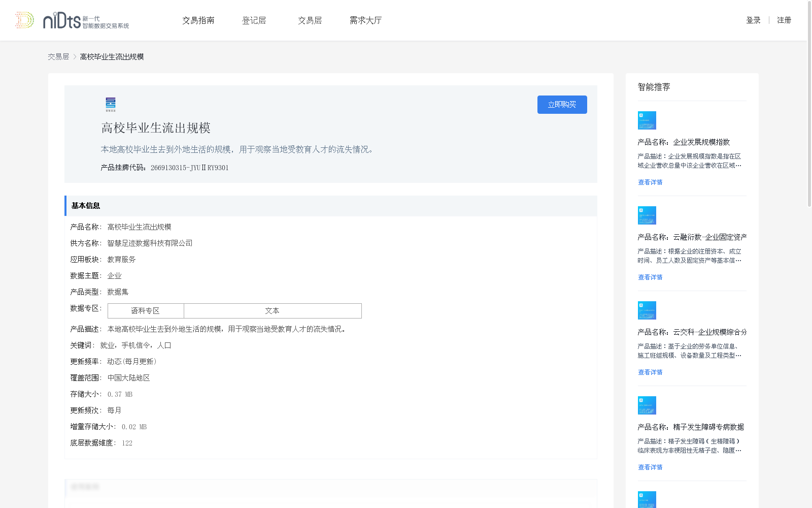Click the 文本 cell
The height and width of the screenshot is (508, 812).
[x=273, y=311]
